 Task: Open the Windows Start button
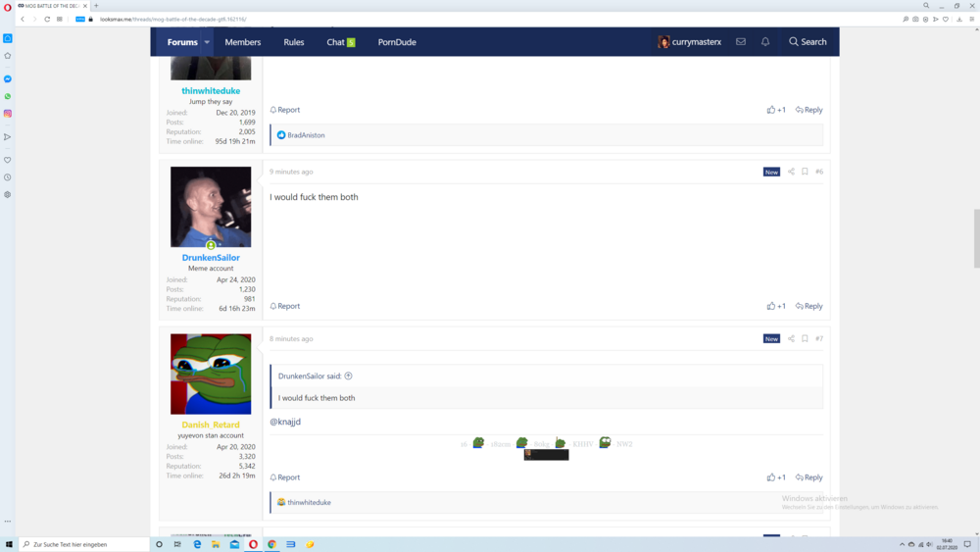pos(9,544)
